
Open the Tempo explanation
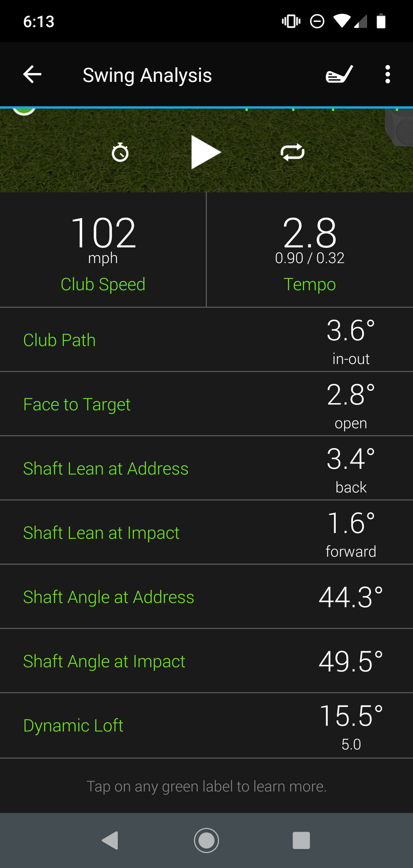[310, 284]
